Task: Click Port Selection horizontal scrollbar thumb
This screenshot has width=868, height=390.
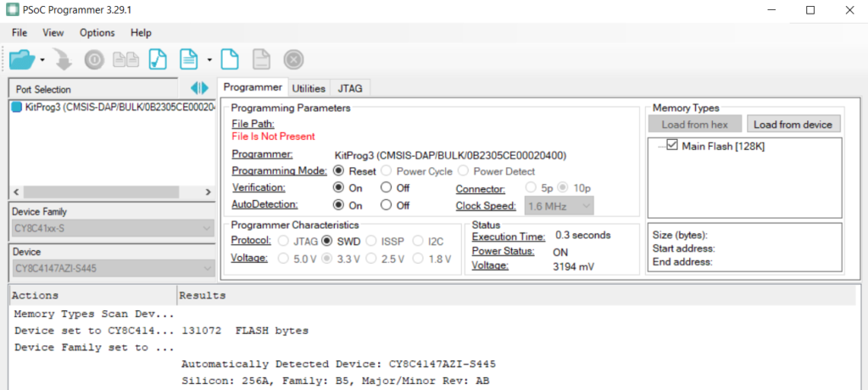Action: click(x=102, y=192)
